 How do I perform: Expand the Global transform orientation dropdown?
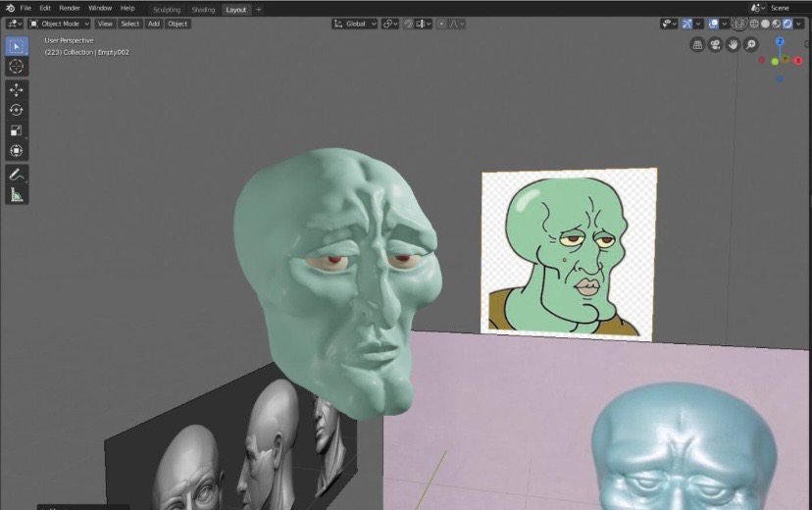(x=354, y=24)
